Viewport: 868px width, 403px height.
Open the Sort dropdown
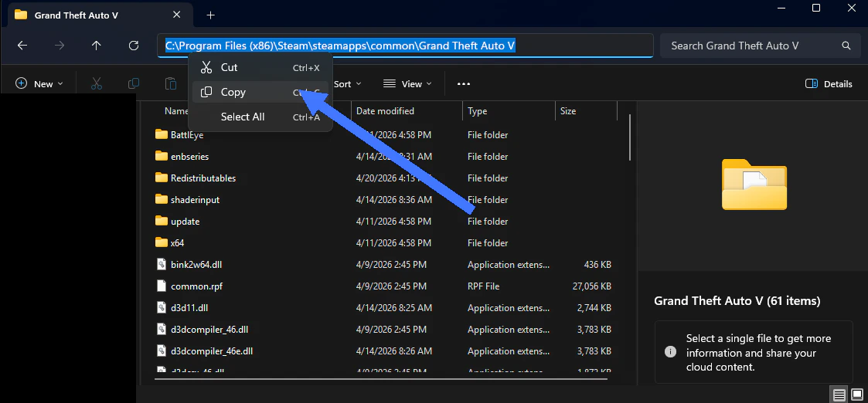point(347,84)
